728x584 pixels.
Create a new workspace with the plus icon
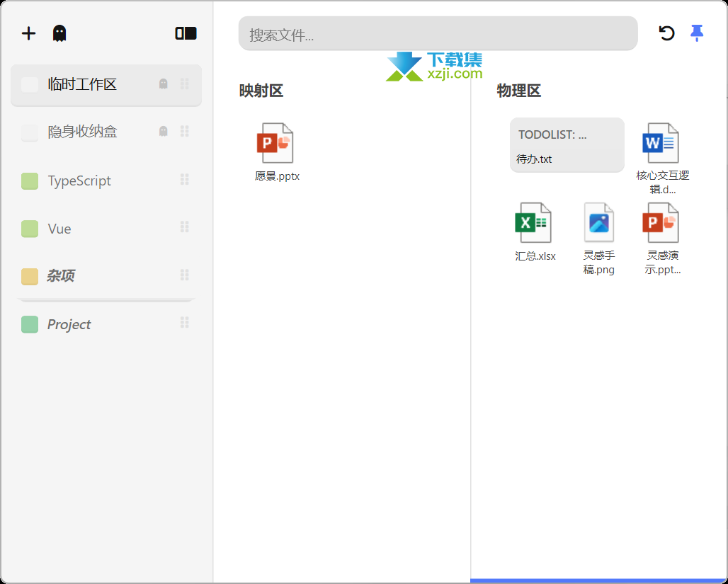(x=28, y=33)
